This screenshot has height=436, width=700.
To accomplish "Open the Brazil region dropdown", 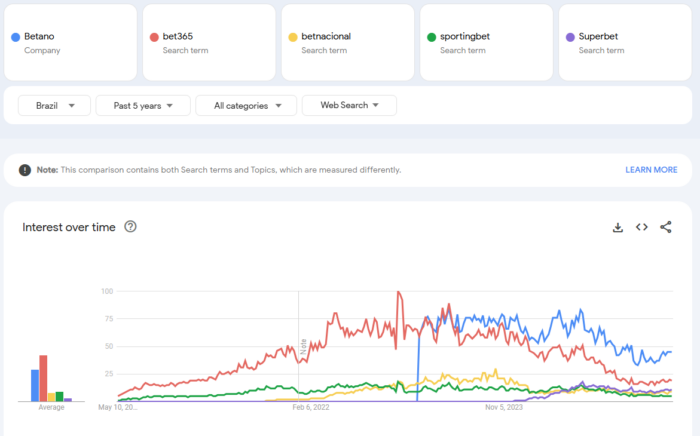I will [54, 105].
